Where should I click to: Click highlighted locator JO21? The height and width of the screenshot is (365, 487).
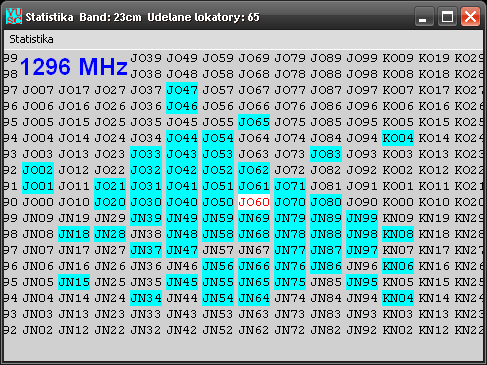tap(110, 186)
